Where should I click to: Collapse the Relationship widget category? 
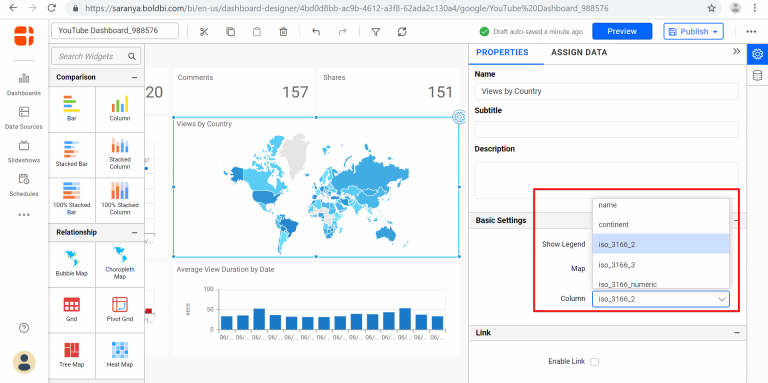135,233
